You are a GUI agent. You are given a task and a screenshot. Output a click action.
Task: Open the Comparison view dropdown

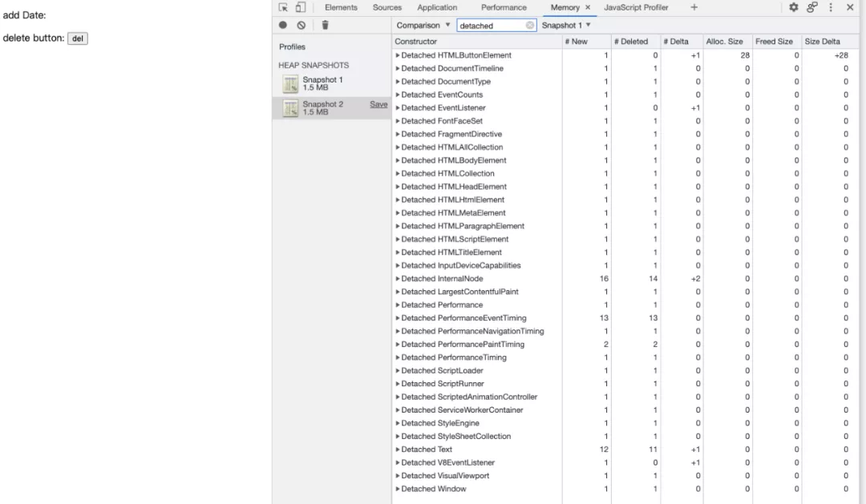pos(423,26)
